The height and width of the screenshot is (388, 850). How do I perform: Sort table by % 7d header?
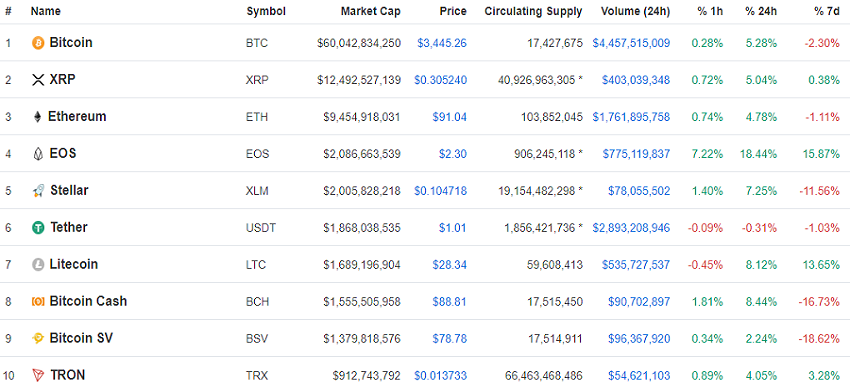(827, 11)
